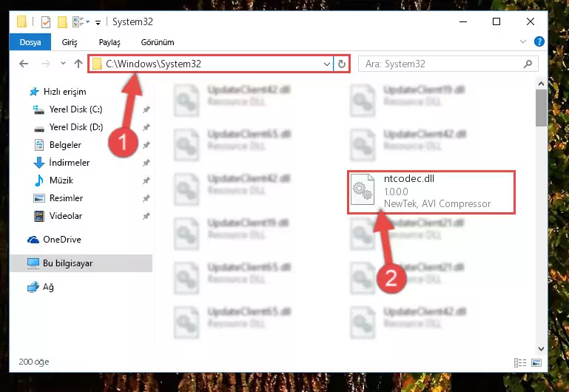Click the magnifier search icon

[528, 64]
